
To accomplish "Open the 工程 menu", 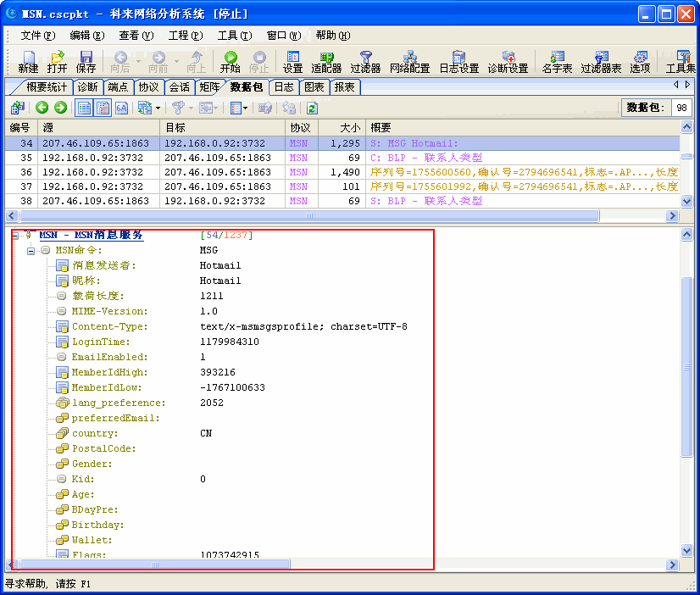I will point(186,36).
